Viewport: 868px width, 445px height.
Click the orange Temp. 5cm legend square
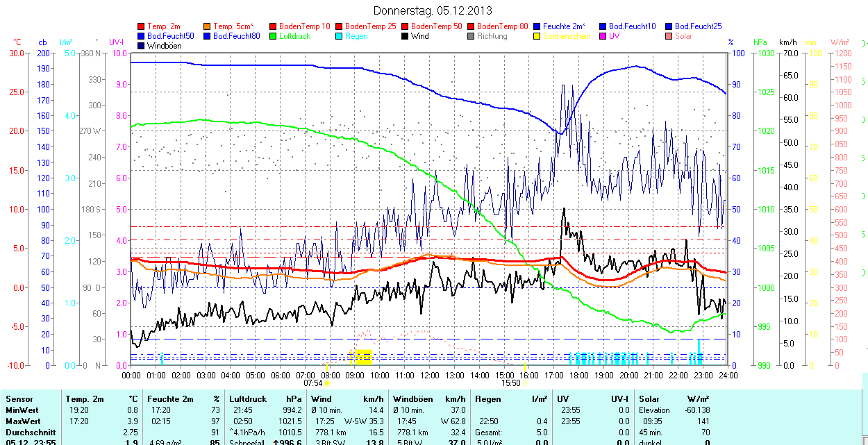pyautogui.click(x=208, y=26)
